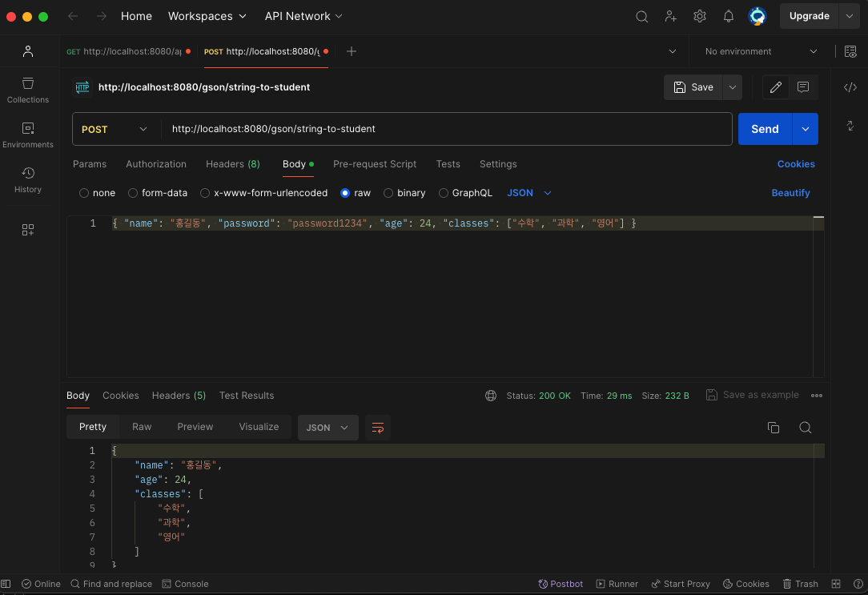Expand the Save options arrow

pyautogui.click(x=733, y=87)
